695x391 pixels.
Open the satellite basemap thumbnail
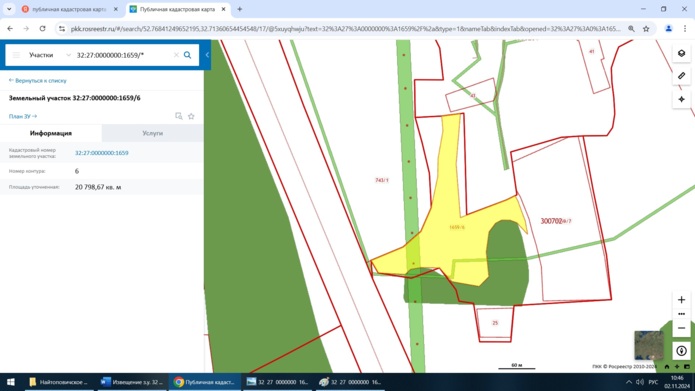tap(649, 345)
